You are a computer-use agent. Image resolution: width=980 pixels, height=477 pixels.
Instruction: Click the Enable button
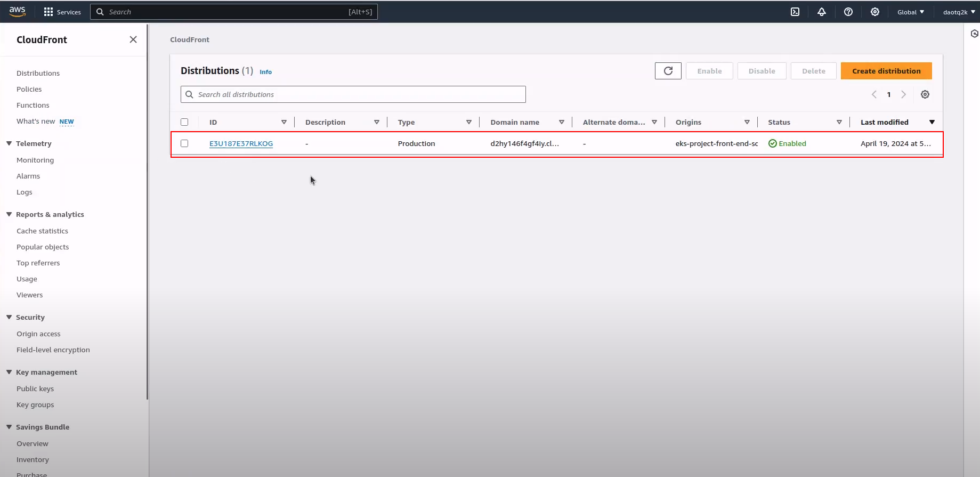point(709,71)
